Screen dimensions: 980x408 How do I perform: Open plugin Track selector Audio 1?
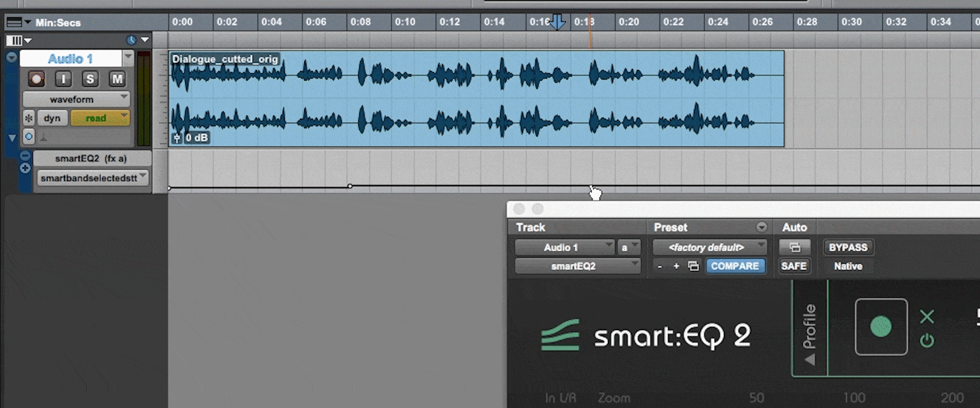click(564, 247)
